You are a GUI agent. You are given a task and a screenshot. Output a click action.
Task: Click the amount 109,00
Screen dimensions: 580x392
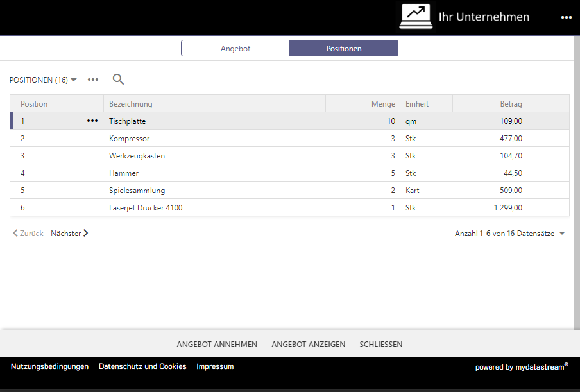[511, 121]
